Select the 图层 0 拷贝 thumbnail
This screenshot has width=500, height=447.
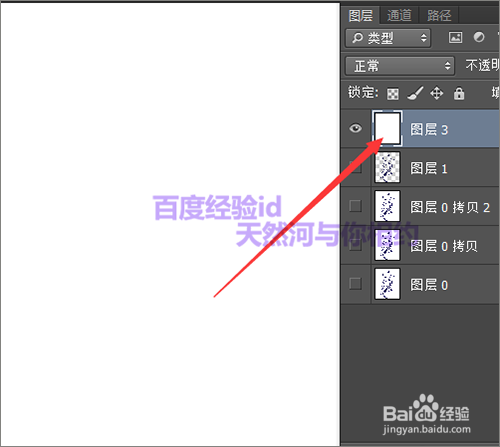pyautogui.click(x=387, y=245)
